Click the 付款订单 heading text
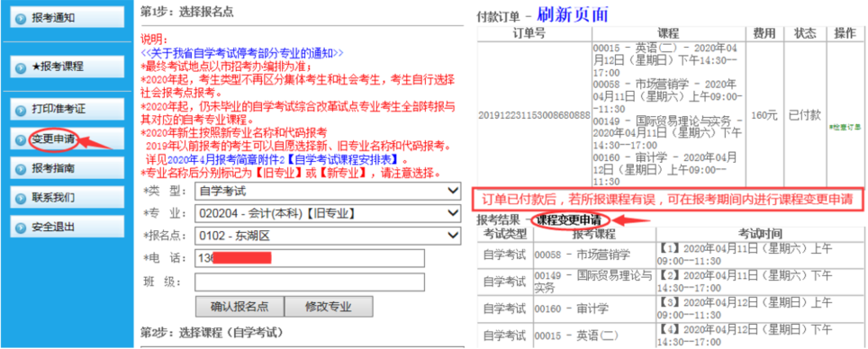The width and height of the screenshot is (868, 349). pyautogui.click(x=500, y=18)
